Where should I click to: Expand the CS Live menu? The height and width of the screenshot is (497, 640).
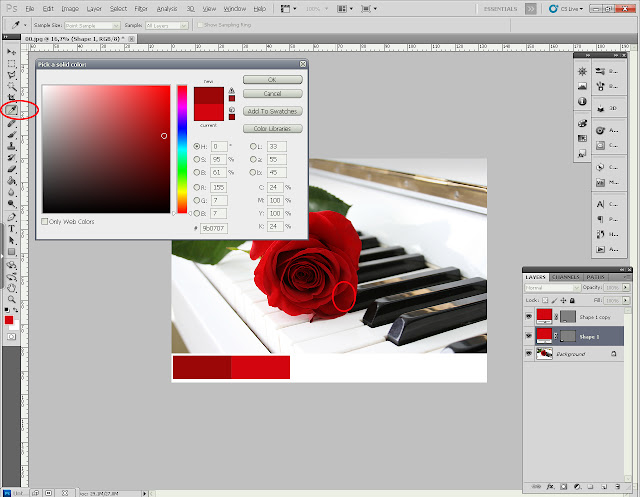pos(566,9)
